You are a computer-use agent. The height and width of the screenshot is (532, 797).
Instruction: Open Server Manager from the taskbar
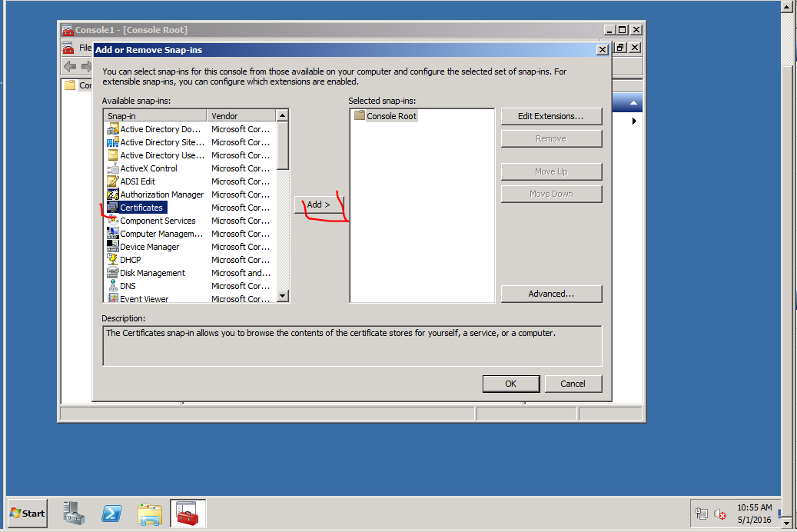tap(74, 514)
